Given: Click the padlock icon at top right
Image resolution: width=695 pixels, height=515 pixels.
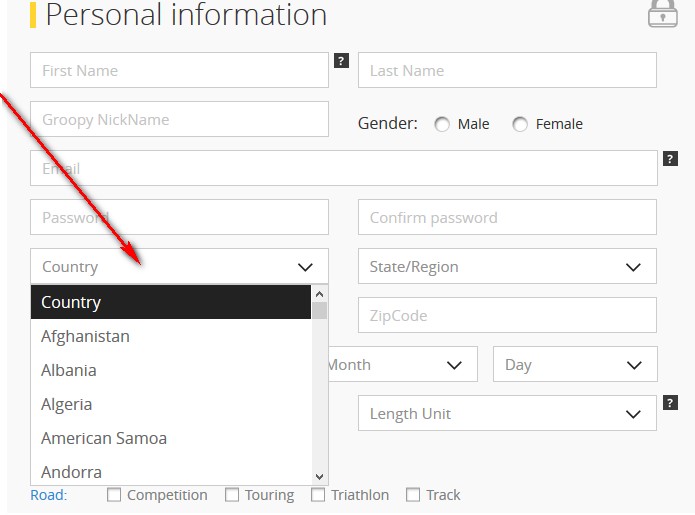Looking at the screenshot, I should click(663, 14).
